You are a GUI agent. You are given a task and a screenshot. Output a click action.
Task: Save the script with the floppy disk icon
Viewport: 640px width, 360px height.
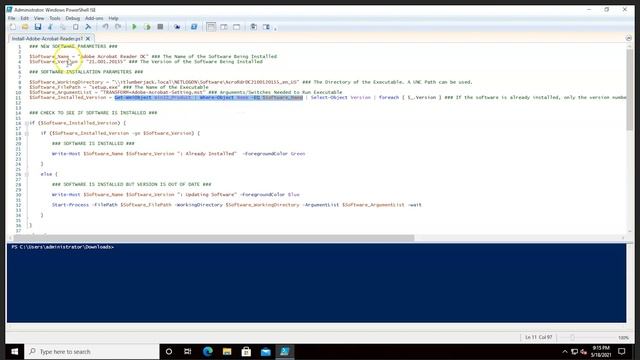38,27
